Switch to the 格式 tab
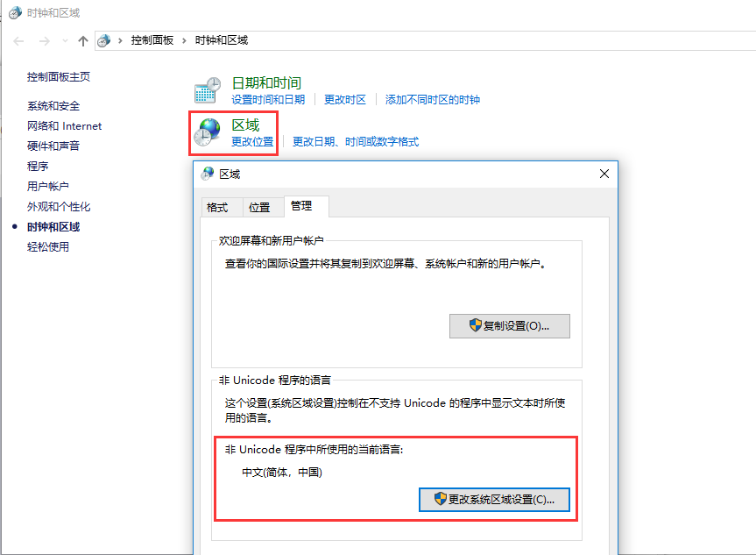 [x=222, y=207]
